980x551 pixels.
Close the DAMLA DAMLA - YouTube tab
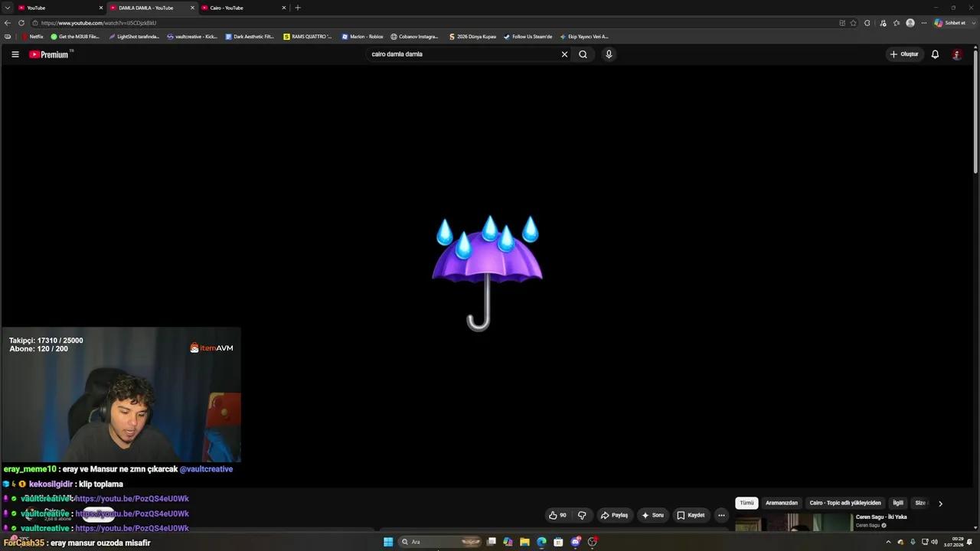[x=192, y=8]
